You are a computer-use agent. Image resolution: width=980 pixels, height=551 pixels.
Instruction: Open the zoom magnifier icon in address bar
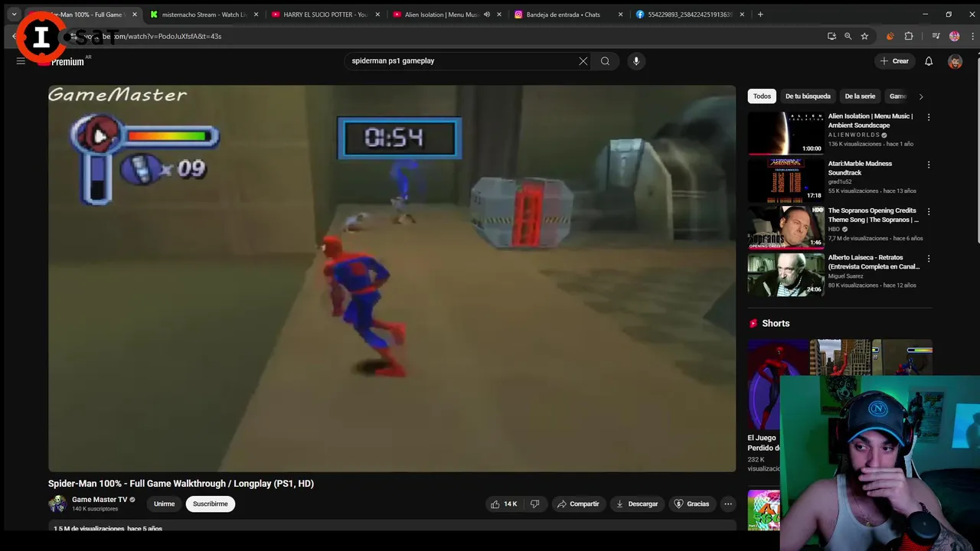pyautogui.click(x=848, y=36)
